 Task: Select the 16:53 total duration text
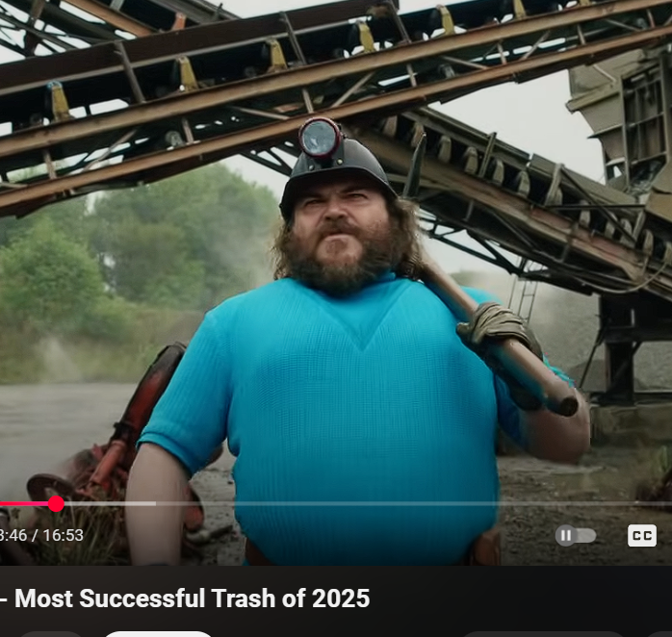(63, 535)
